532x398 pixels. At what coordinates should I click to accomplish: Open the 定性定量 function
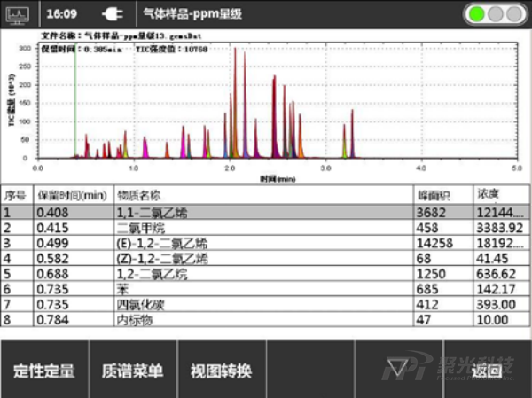44,370
